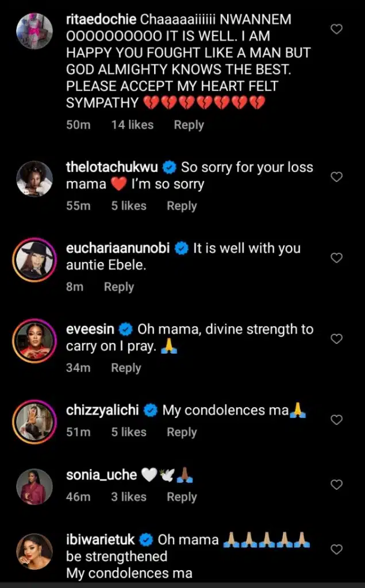View the 14 likes on ritaedochie's comment
This screenshot has width=365, height=588.
pyautogui.click(x=132, y=125)
